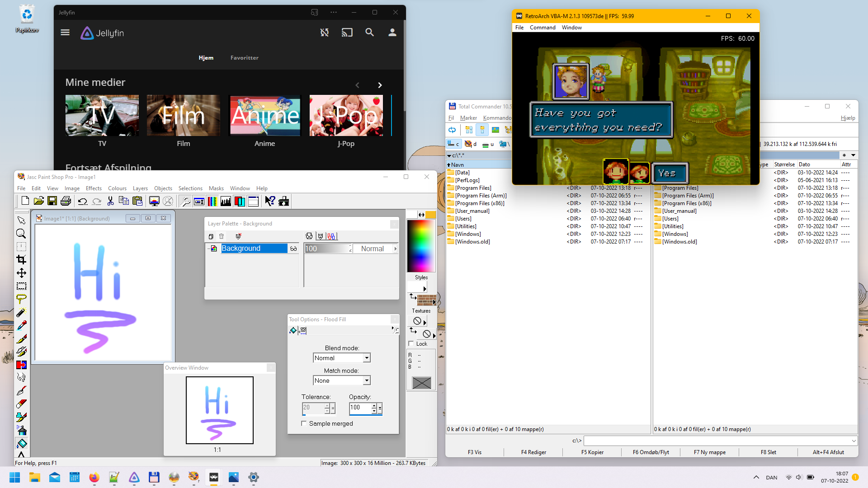Select the Paint Brush tool

coord(21,338)
